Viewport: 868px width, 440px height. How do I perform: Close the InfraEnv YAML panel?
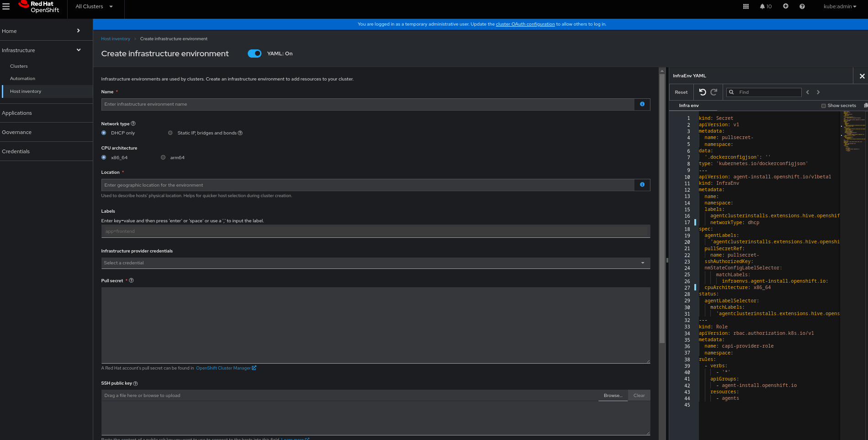point(862,76)
